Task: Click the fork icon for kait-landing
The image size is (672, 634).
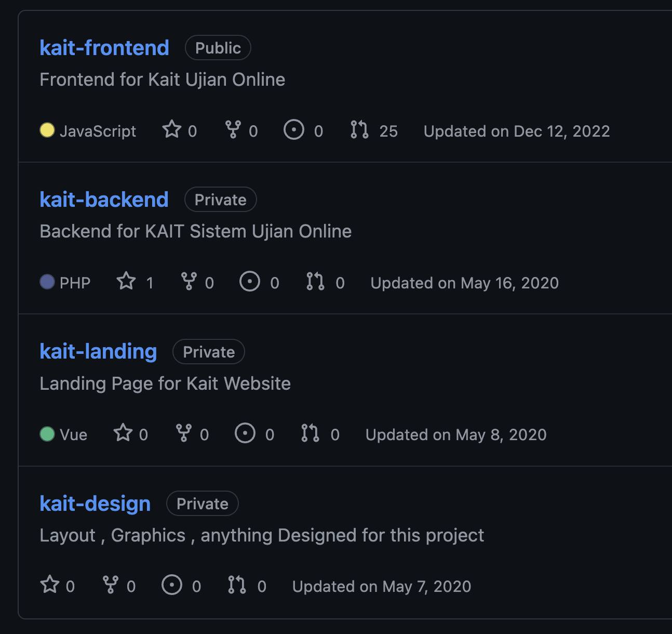Action: pyautogui.click(x=184, y=433)
